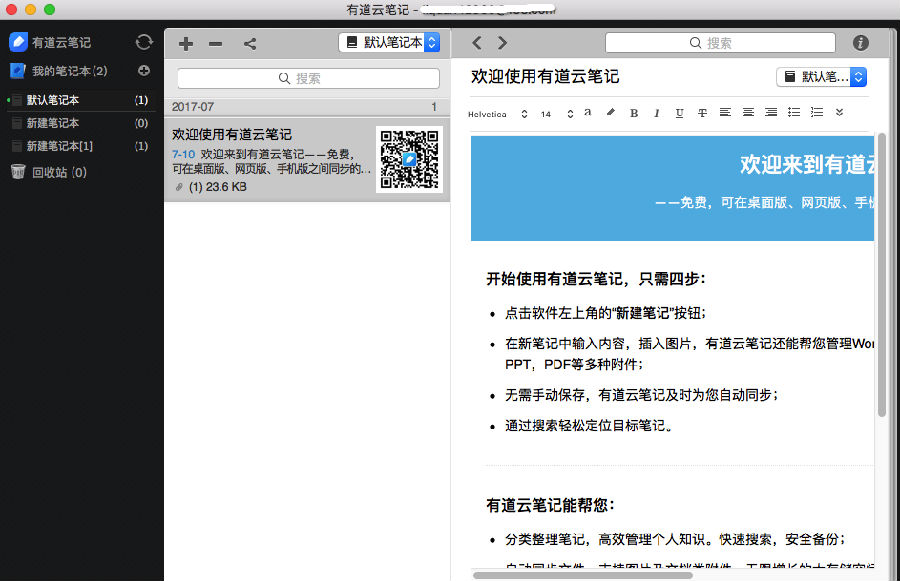Click the horizontal scrollbar of the note
The height and width of the screenshot is (581, 900).
(x=583, y=575)
